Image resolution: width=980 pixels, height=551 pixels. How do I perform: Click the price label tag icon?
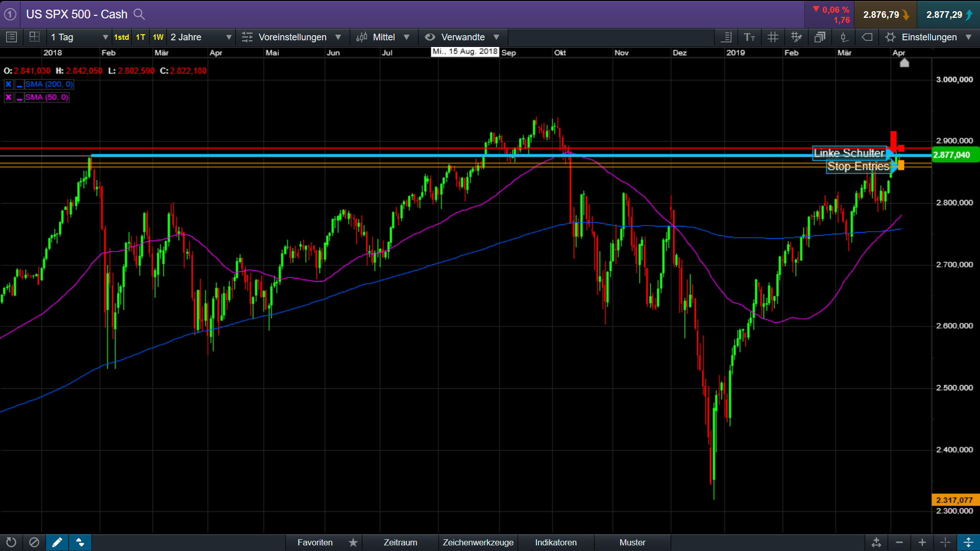[x=867, y=37]
